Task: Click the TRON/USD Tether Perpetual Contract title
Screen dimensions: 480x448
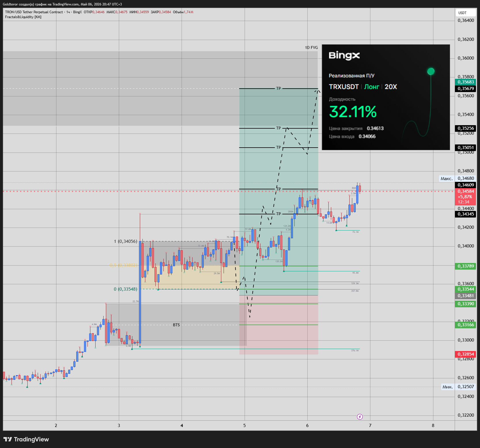Action: click(34, 12)
